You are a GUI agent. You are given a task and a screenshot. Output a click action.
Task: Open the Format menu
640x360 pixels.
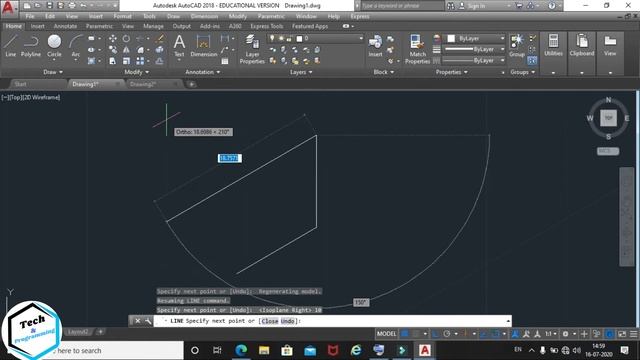point(122,16)
